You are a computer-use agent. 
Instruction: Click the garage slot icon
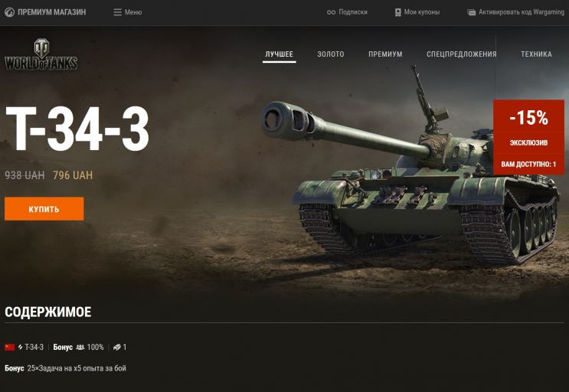click(117, 348)
